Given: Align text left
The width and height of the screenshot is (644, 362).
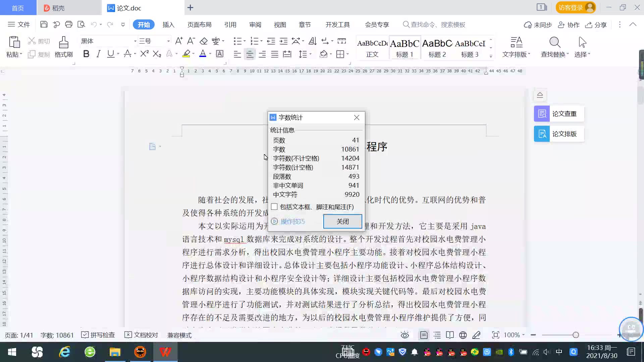Looking at the screenshot, I should pos(237,54).
